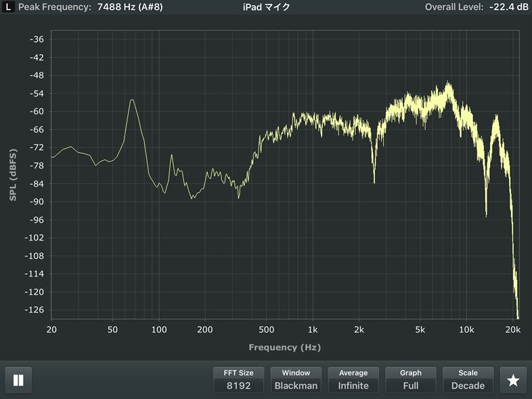Viewport: 532px width, 399px height.
Task: Tap the 1k frequency axis label
Action: (312, 329)
